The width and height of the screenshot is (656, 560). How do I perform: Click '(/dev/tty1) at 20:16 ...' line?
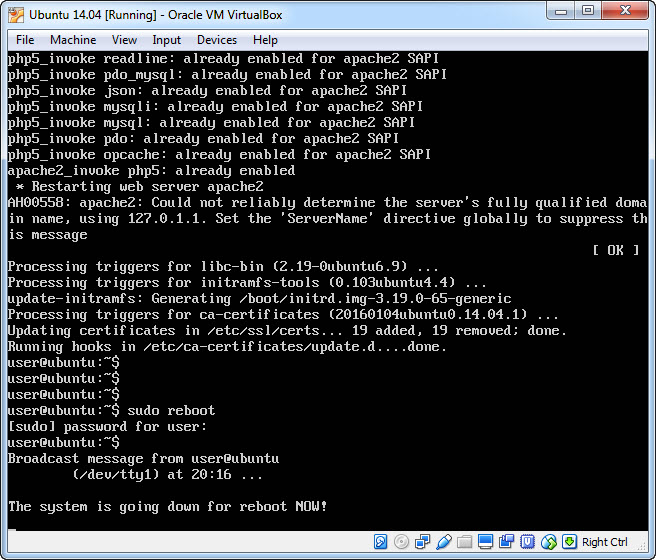pyautogui.click(x=167, y=475)
